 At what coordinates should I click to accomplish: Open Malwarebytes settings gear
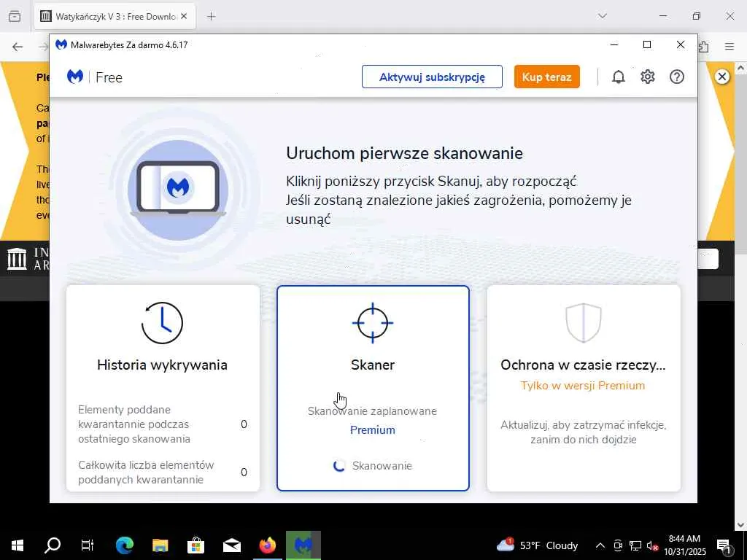pos(648,77)
